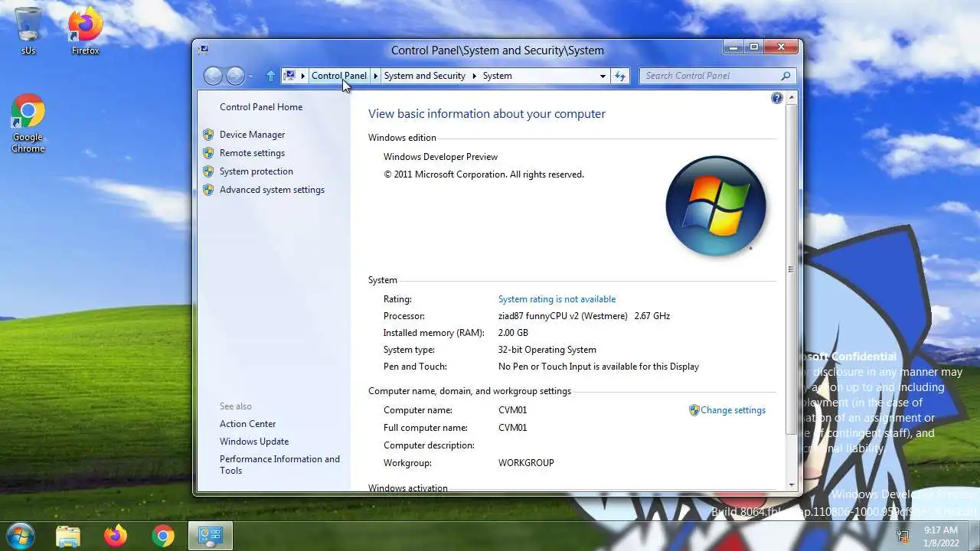Navigate to Control Panel breadcrumb
The width and height of the screenshot is (980, 551).
pyautogui.click(x=339, y=76)
